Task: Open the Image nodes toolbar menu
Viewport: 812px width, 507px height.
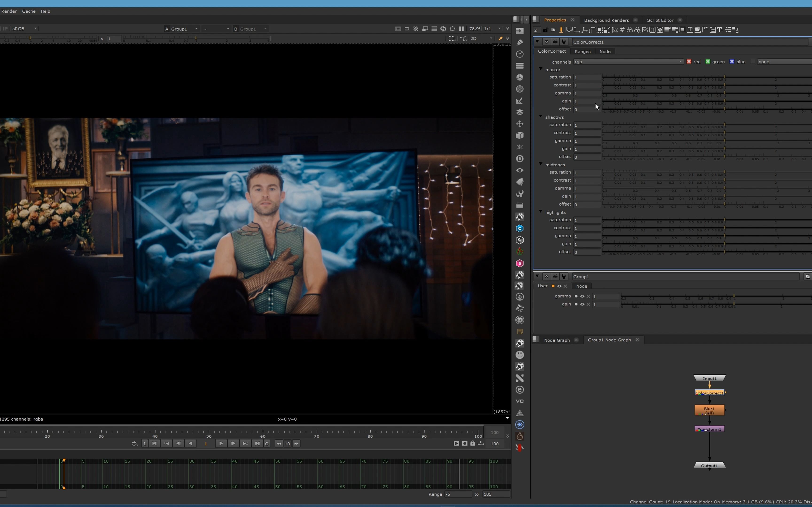Action: 520,31
